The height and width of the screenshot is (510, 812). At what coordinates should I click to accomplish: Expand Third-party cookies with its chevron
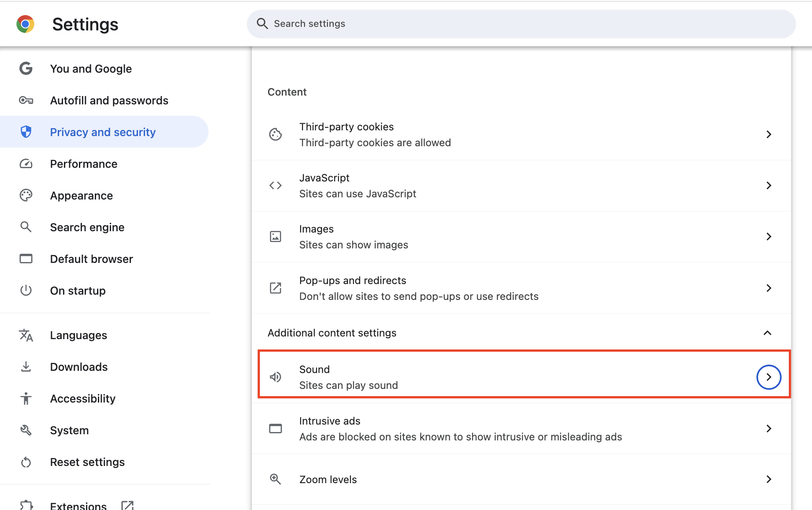769,134
